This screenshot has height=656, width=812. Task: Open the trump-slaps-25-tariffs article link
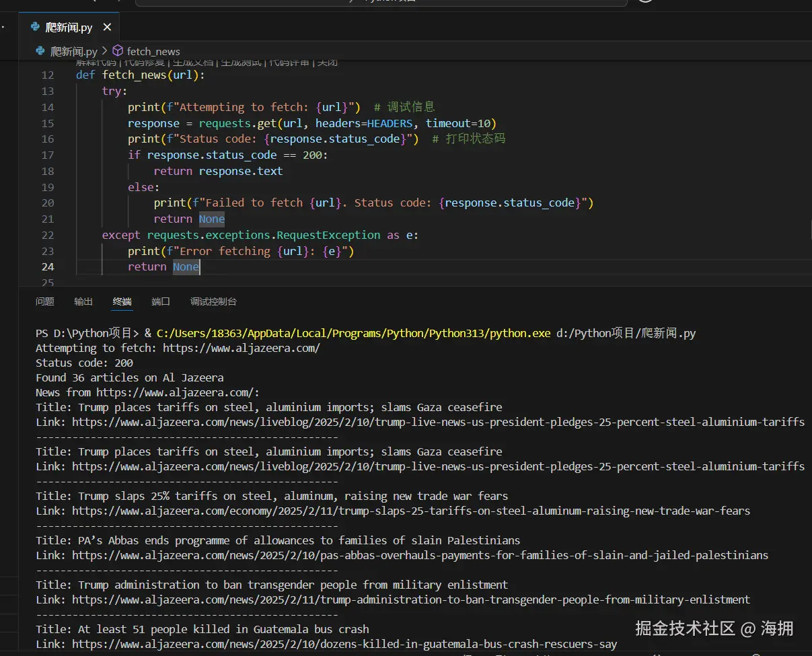click(x=411, y=511)
